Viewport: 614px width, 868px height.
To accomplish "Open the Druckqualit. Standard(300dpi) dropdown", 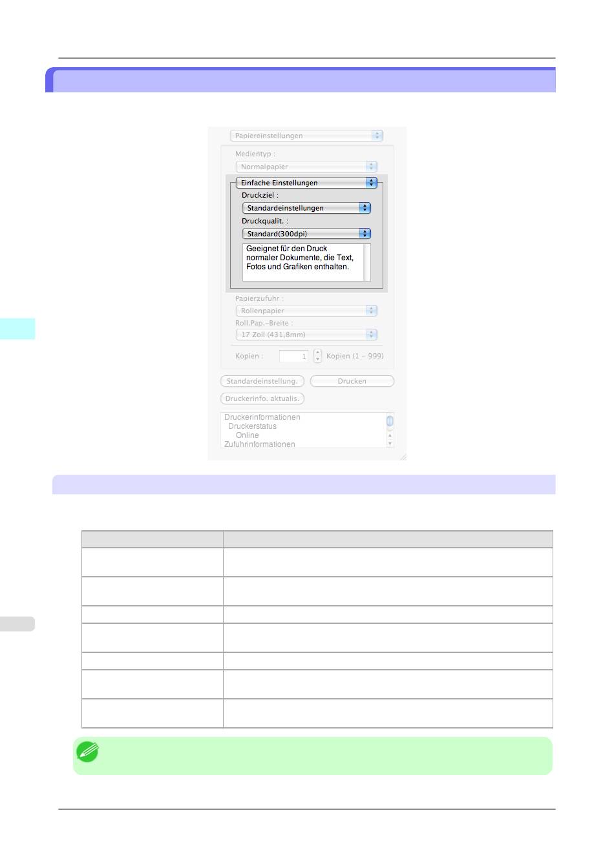I will tap(306, 234).
